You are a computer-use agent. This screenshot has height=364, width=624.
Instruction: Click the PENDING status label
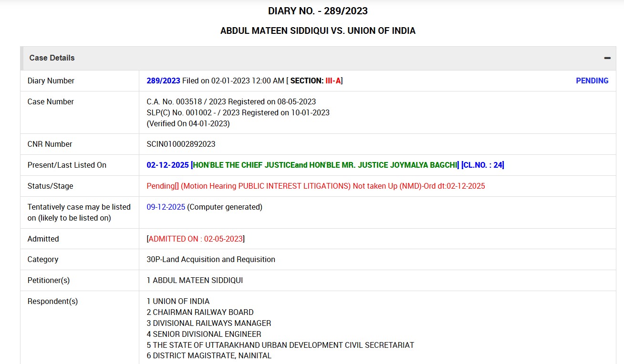click(592, 81)
